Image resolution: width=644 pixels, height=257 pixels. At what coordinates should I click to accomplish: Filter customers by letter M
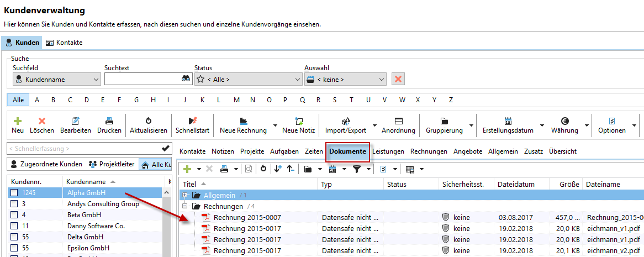236,100
